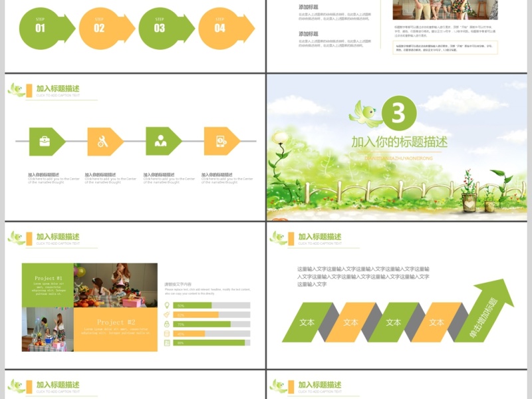Click the large green circle numbered 3
This screenshot has height=399, width=532.
point(398,114)
